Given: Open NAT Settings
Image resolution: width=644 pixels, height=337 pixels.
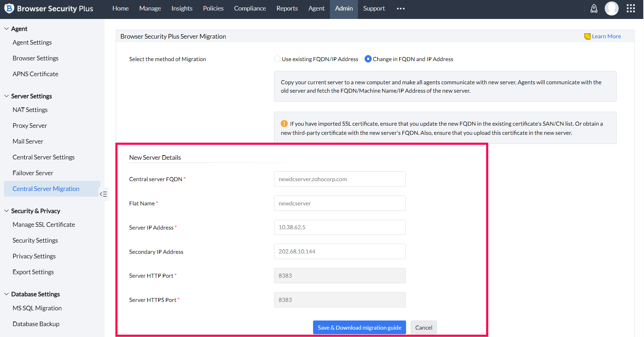Looking at the screenshot, I should [30, 110].
